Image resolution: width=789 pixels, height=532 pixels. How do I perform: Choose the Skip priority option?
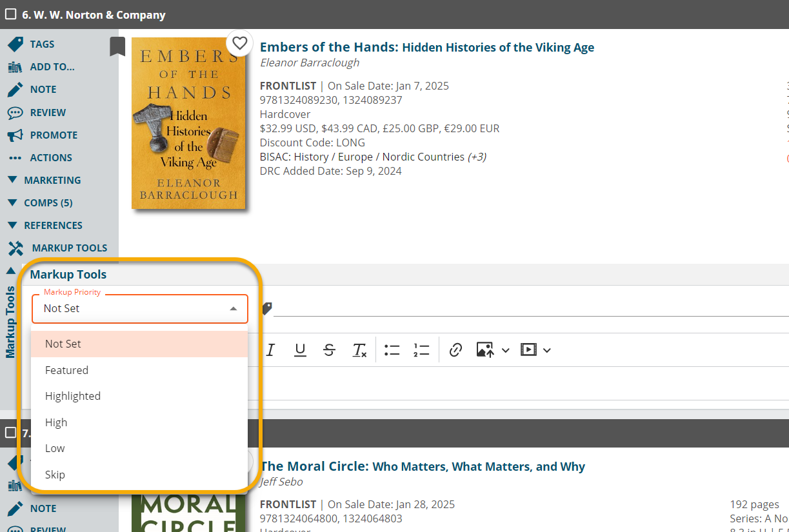140,475
